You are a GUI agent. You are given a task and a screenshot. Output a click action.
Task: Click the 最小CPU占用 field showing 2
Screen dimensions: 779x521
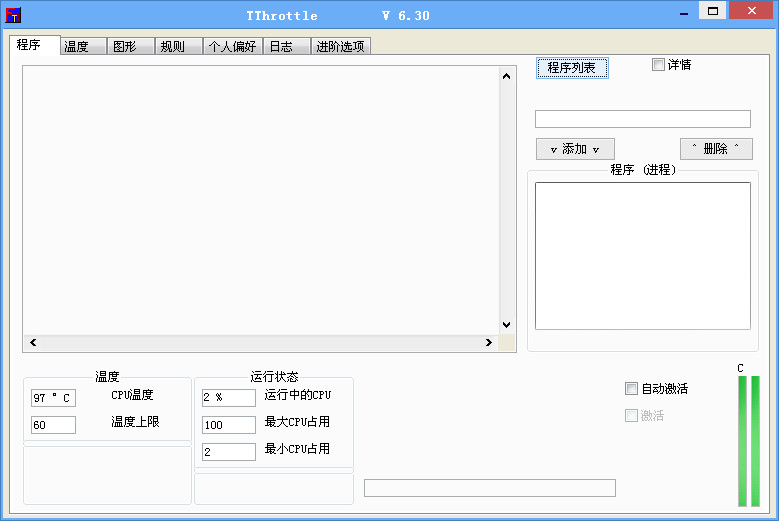pos(229,451)
